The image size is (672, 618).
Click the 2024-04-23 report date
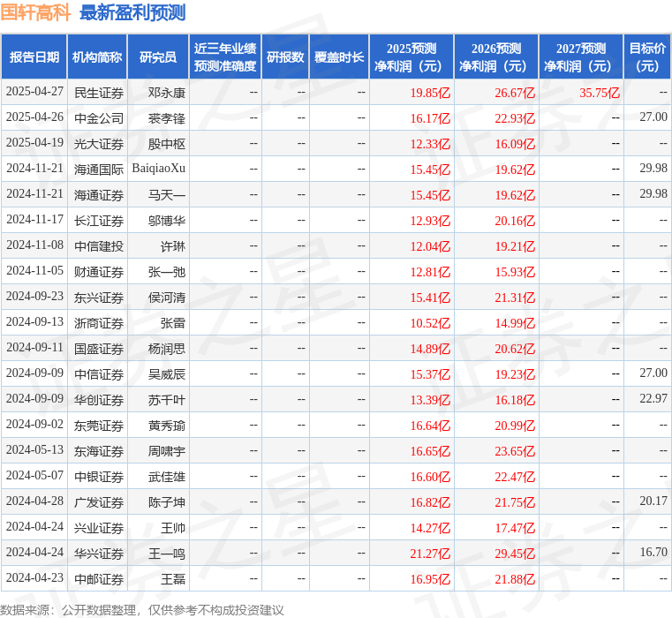tap(34, 577)
